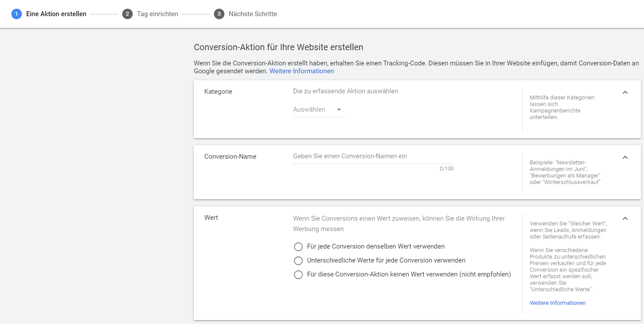Focus the Conversion-Name input field
Image resolution: width=644 pixels, height=324 pixels.
(x=373, y=156)
